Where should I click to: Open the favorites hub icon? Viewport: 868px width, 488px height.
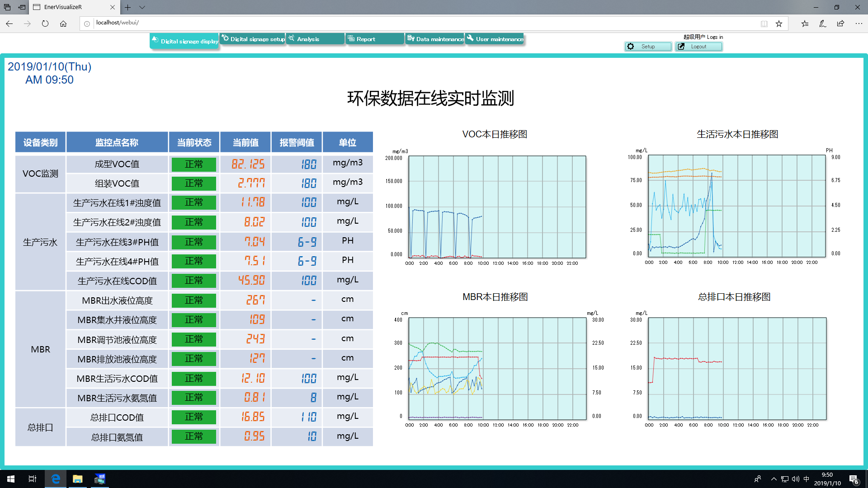805,23
